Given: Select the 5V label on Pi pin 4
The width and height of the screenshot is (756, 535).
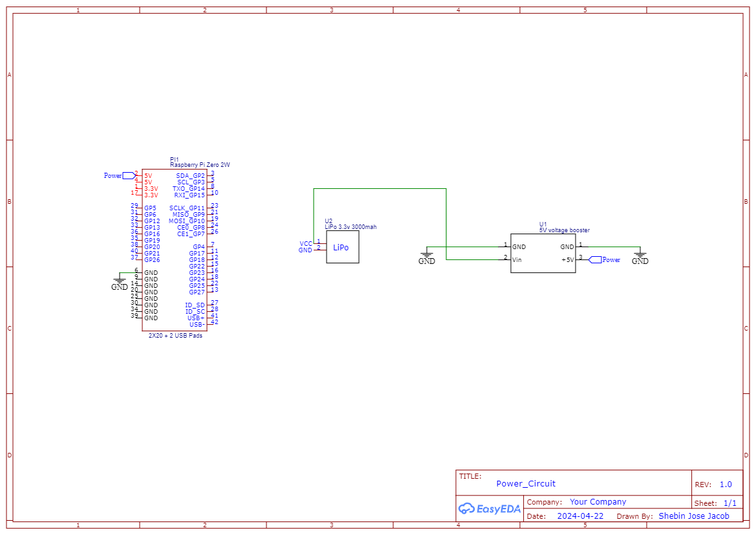Looking at the screenshot, I should tap(148, 182).
